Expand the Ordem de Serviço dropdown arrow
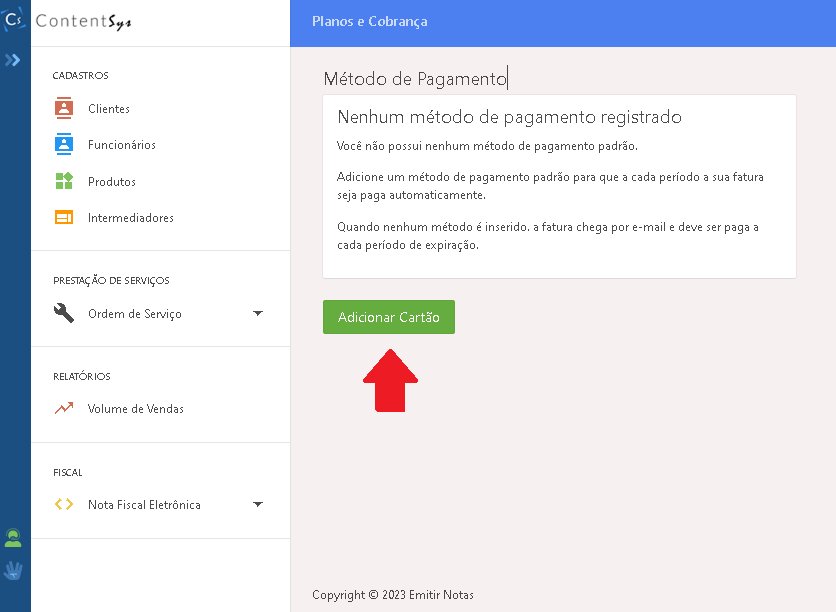The image size is (836, 612). point(257,313)
